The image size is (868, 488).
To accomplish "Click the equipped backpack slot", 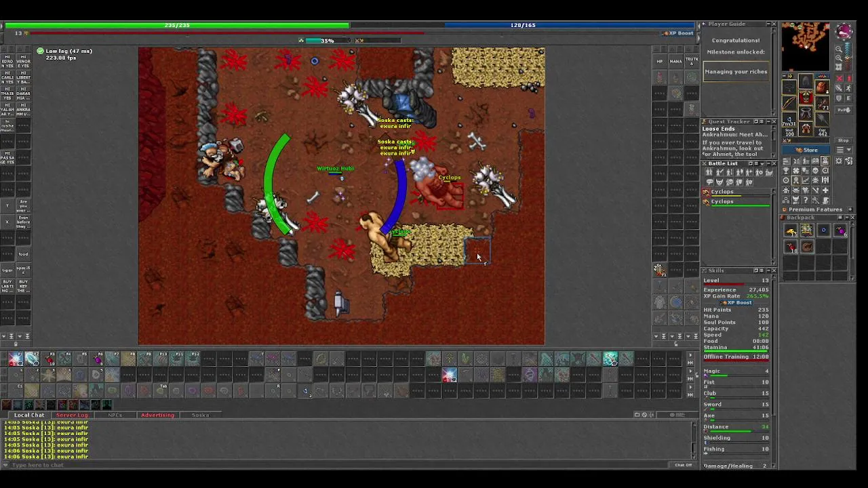I will [x=823, y=87].
